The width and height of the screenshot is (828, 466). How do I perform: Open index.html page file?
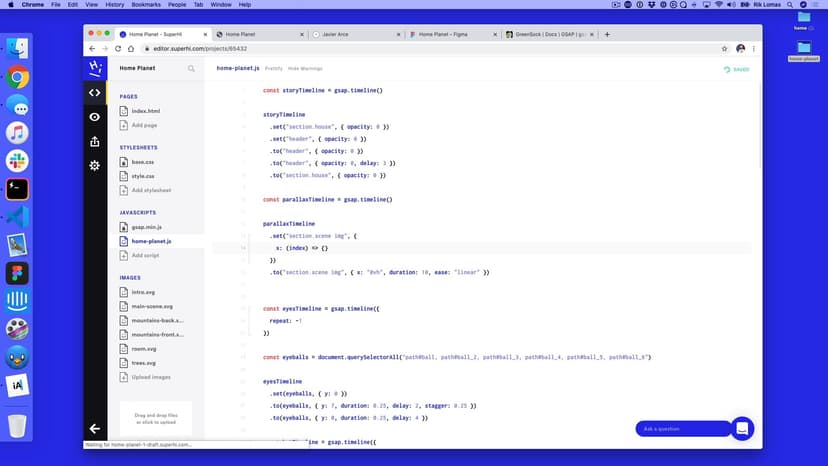[x=145, y=111]
